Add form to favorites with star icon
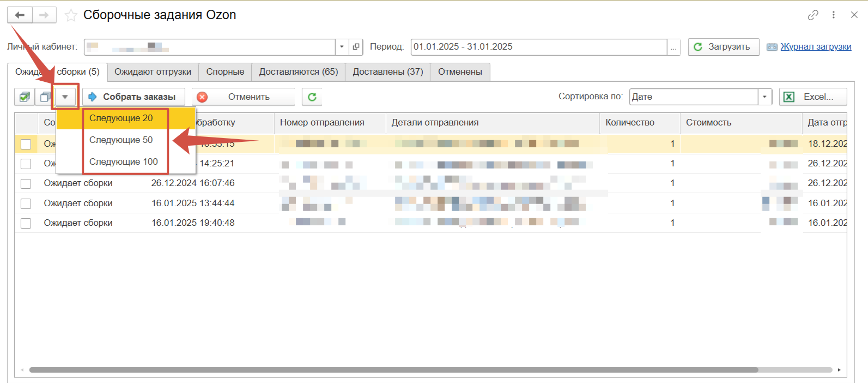 pos(71,15)
